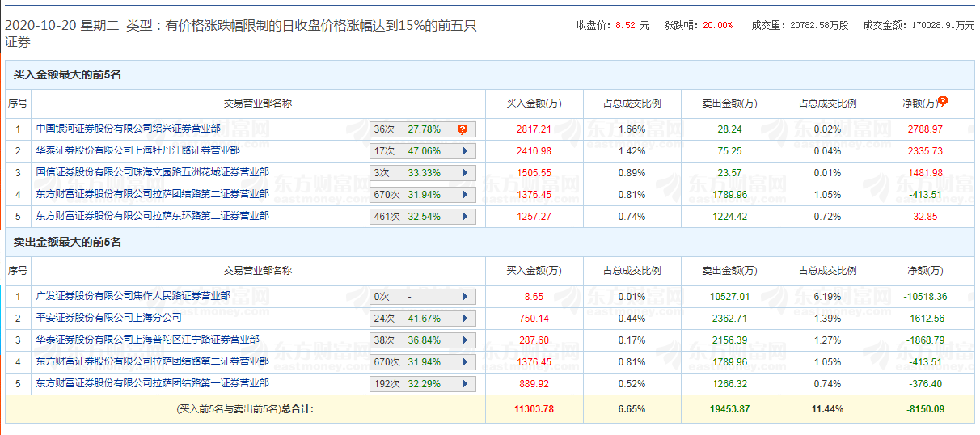Expand the 3次 33.33% arrow for 国信证券
Viewport: 980px width, 435px height.
click(x=465, y=173)
